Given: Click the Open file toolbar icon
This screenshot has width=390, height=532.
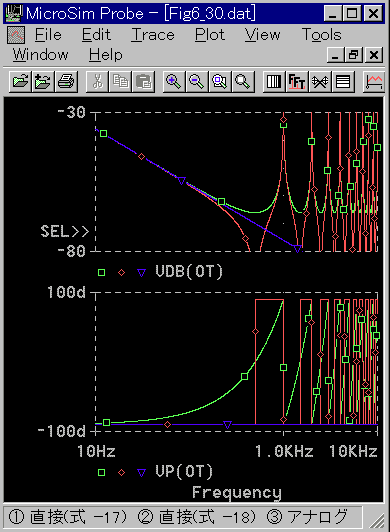Looking at the screenshot, I should [20, 81].
